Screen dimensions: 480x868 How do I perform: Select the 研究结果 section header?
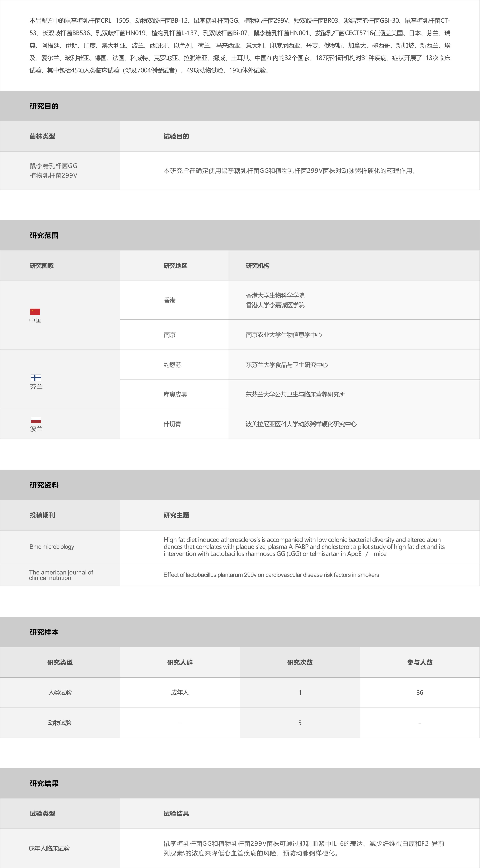(x=240, y=783)
